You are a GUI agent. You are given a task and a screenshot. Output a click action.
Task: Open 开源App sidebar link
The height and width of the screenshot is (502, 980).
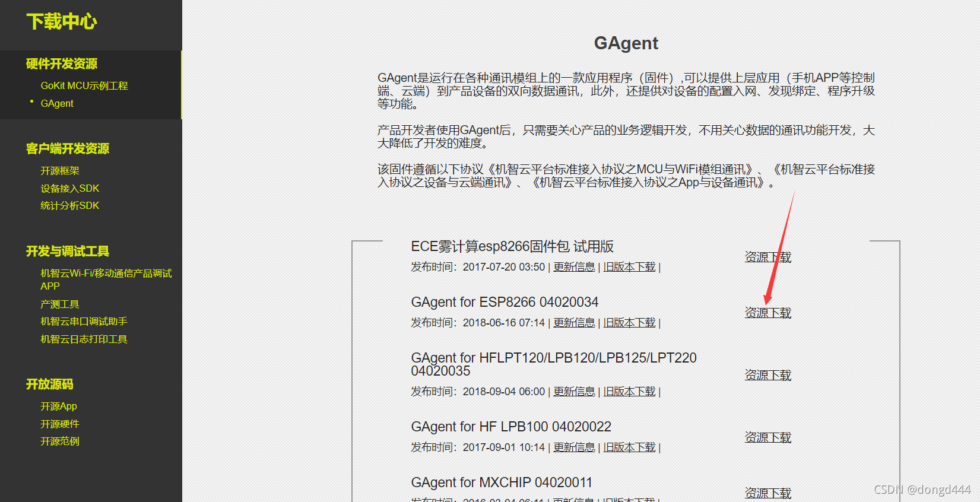pyautogui.click(x=59, y=406)
